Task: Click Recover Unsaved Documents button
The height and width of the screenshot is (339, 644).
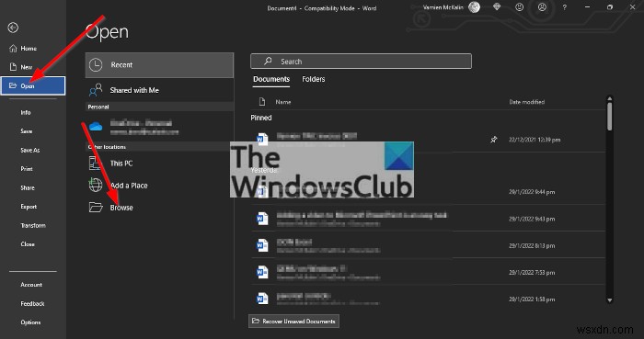Action: (293, 321)
